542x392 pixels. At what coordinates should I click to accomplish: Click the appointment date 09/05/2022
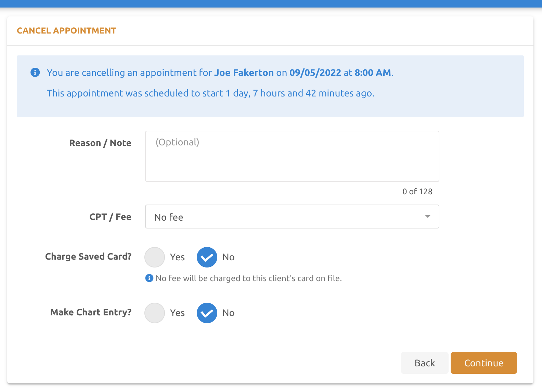(315, 73)
